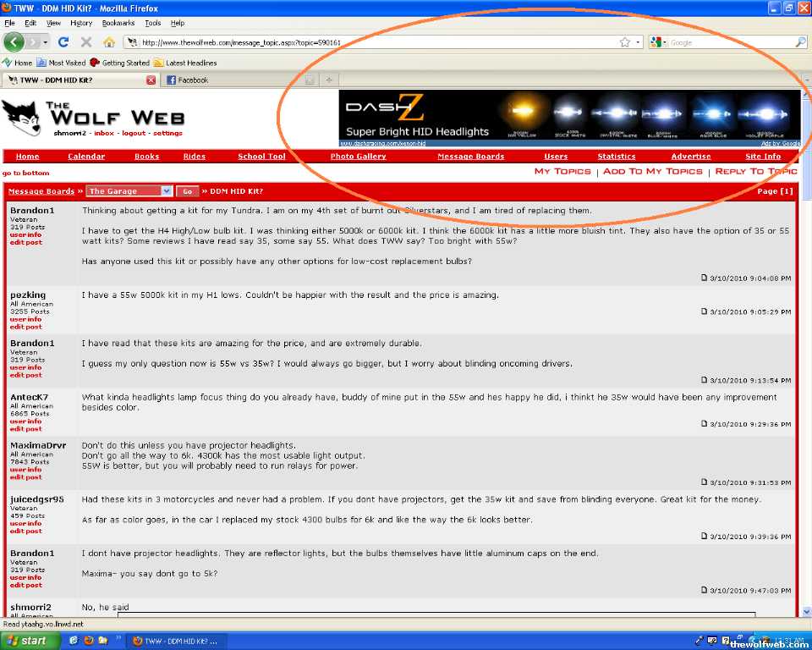Viewport: 812px width, 650px height.
Task: Click The Wolf Web wolf logo
Action: [x=21, y=118]
